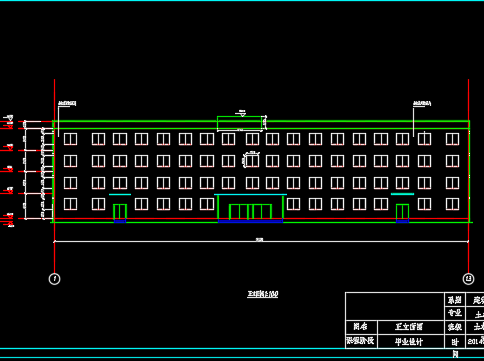Click the 正立面图 cell in title block
The height and width of the screenshot is (361, 484).
[411, 327]
